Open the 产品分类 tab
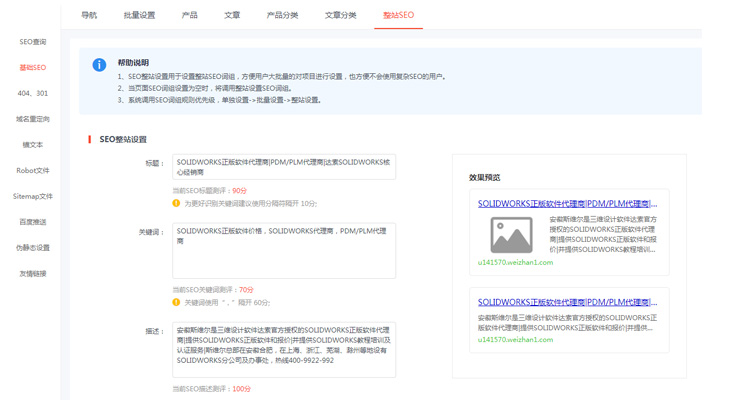 (x=282, y=15)
